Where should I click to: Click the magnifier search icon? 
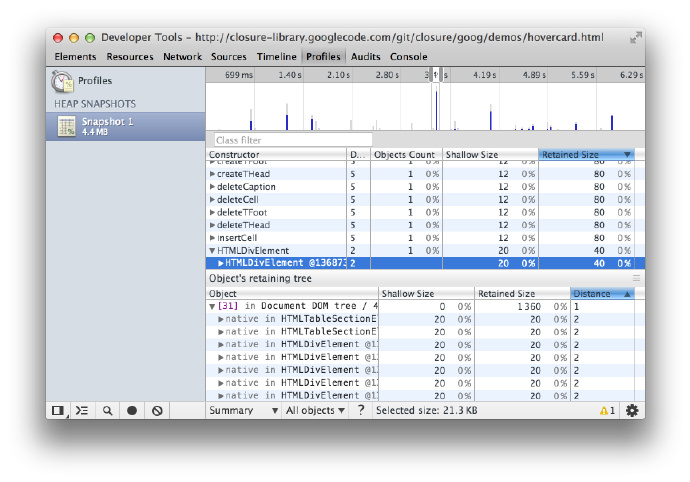(107, 410)
